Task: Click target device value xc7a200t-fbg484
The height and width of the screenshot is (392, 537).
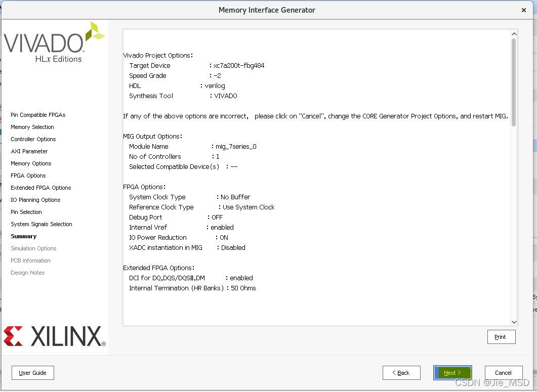Action: (x=239, y=65)
